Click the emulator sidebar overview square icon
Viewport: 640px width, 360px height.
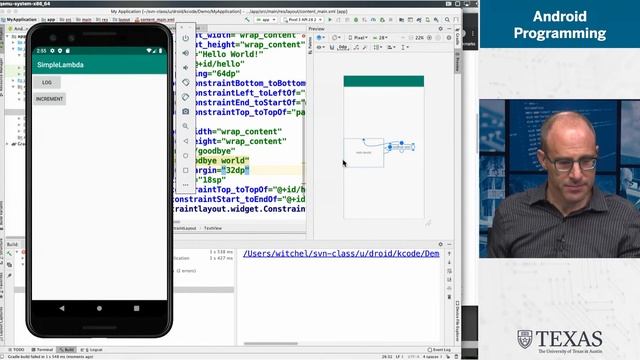(186, 170)
